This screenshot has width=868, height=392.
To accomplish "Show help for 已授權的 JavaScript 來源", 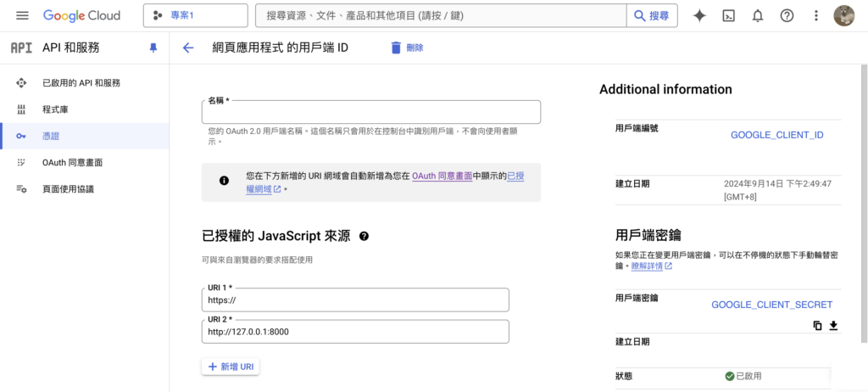I will click(x=364, y=236).
